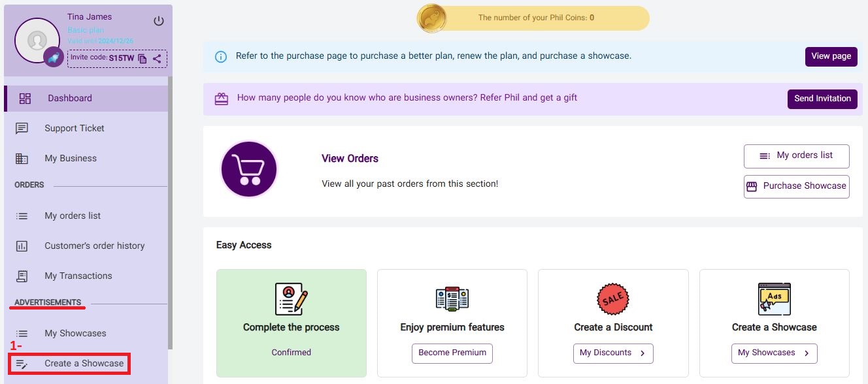This screenshot has width=868, height=384.
Task: Click the gift icon in the referral banner
Action: coord(222,99)
